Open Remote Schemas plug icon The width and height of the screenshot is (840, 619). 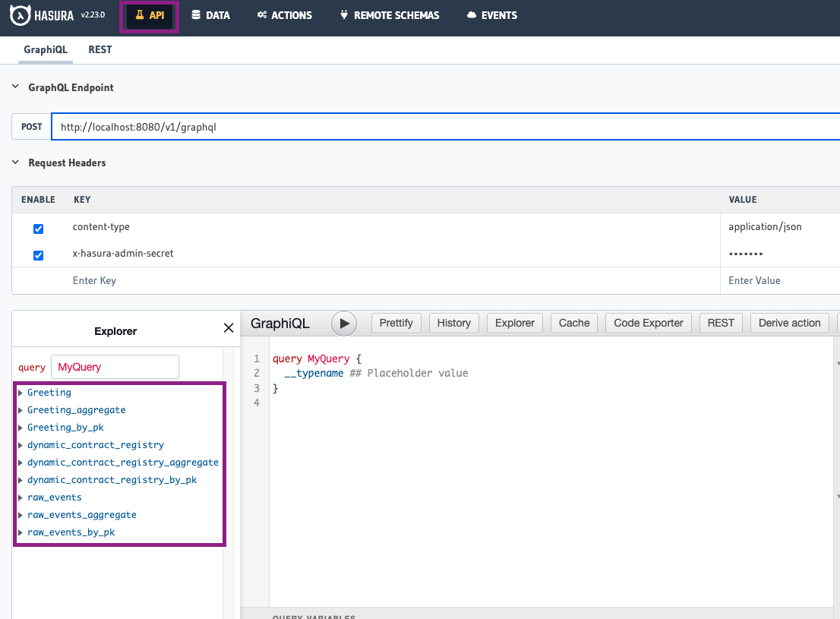click(344, 15)
